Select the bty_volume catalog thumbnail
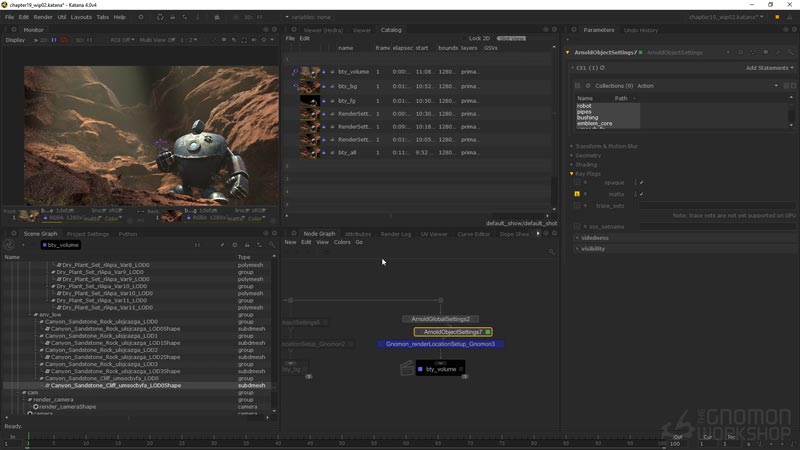Viewport: 800px width, 450px height. [x=310, y=72]
